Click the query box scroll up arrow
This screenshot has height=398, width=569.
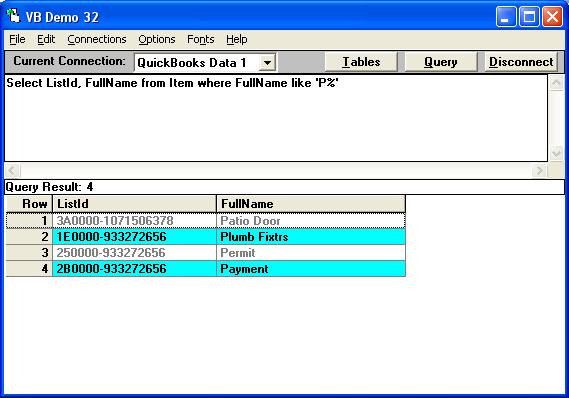(x=556, y=83)
